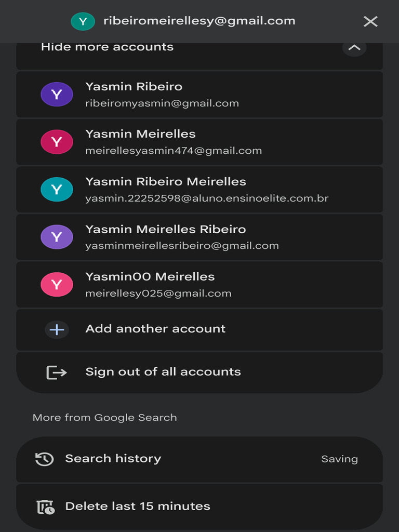Screen dimensions: 399x532
Task: Click the search history clock icon
Action: point(45,459)
